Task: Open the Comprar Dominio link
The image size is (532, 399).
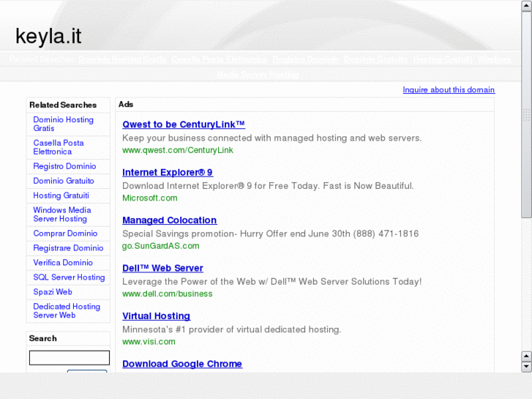Action: [x=65, y=234]
